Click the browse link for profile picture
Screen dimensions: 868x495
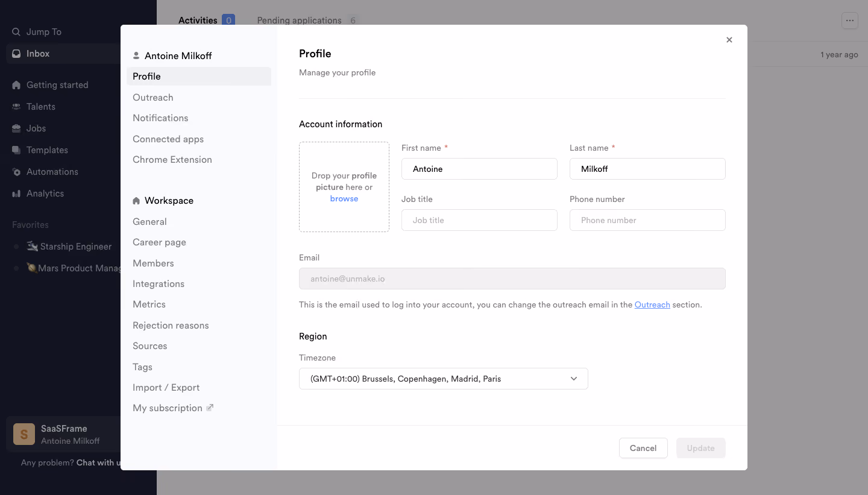coord(344,199)
